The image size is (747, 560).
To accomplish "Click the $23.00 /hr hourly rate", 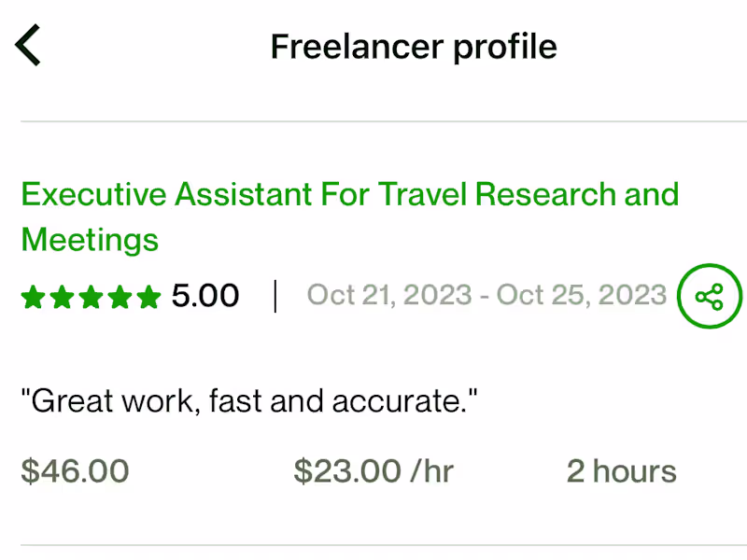I will [x=373, y=471].
